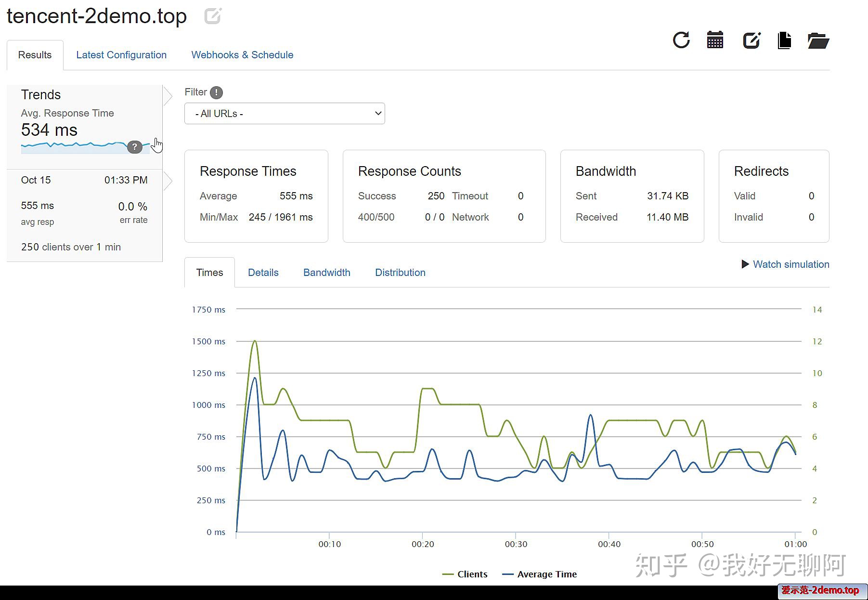This screenshot has height=600, width=868.
Task: Click the tencent-2demo.top test title
Action: tap(97, 16)
